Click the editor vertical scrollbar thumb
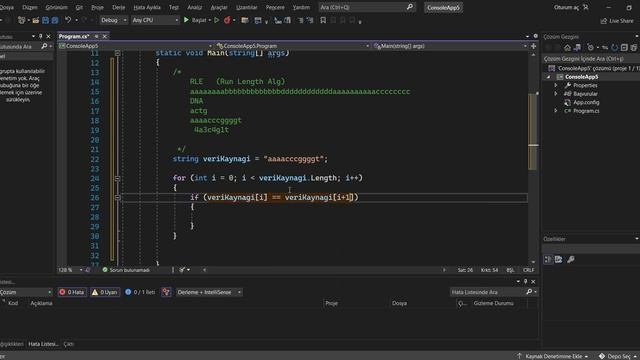This screenshot has height=360, width=640. click(x=533, y=131)
